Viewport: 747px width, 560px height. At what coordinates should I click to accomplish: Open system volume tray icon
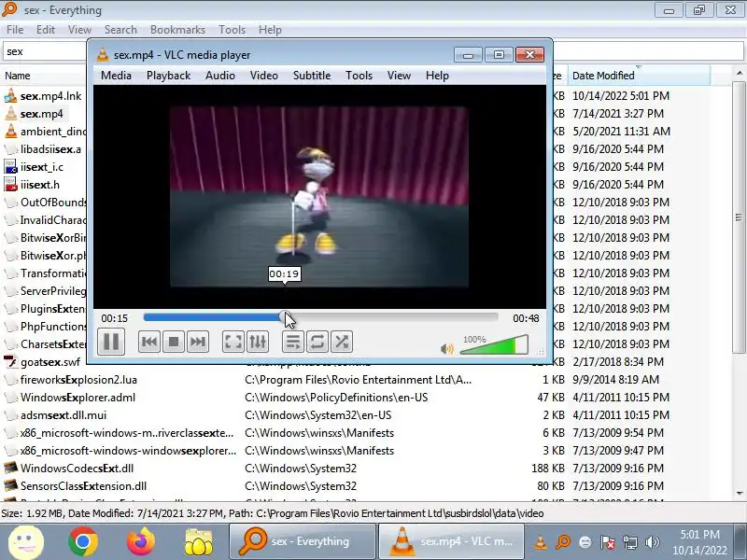[x=652, y=542]
